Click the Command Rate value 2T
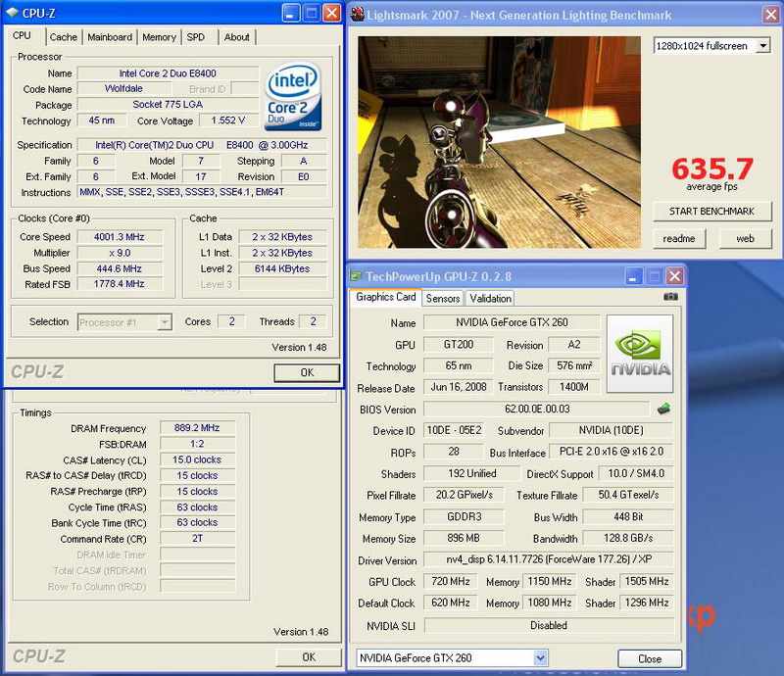784x676 pixels. (197, 539)
